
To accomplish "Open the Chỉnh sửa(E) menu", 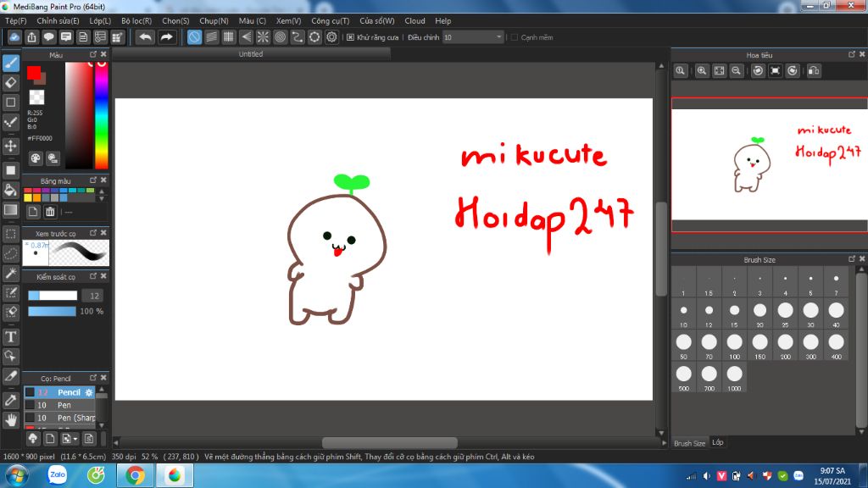I will point(58,20).
